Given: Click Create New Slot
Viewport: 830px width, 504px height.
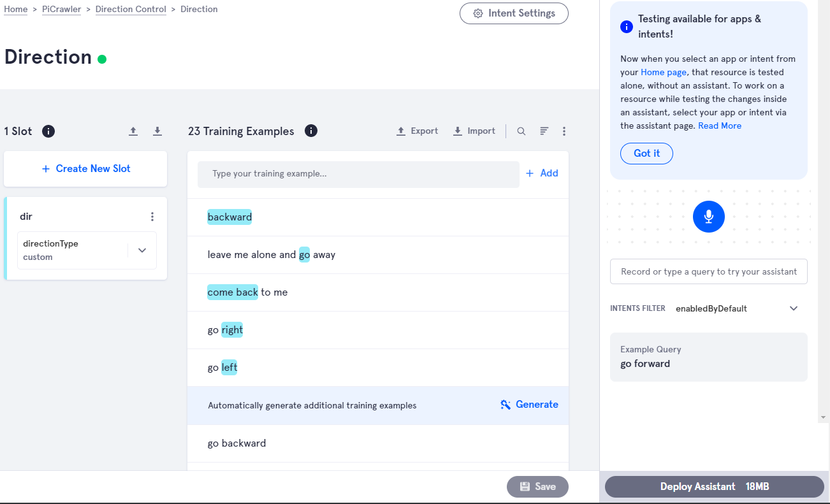Looking at the screenshot, I should [x=85, y=169].
